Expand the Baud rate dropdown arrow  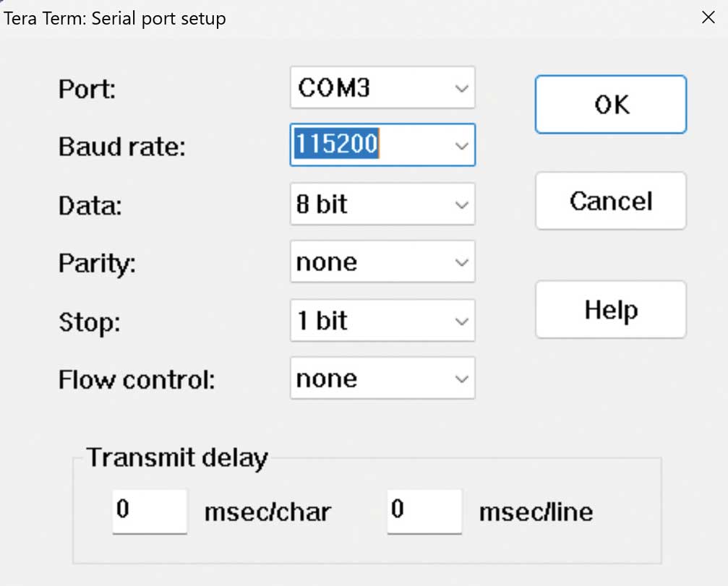pyautogui.click(x=461, y=146)
